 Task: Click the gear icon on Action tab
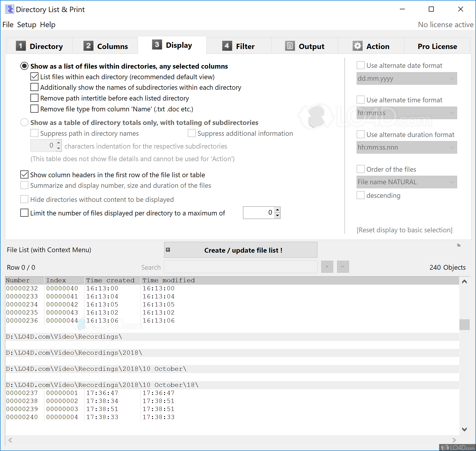pos(357,46)
